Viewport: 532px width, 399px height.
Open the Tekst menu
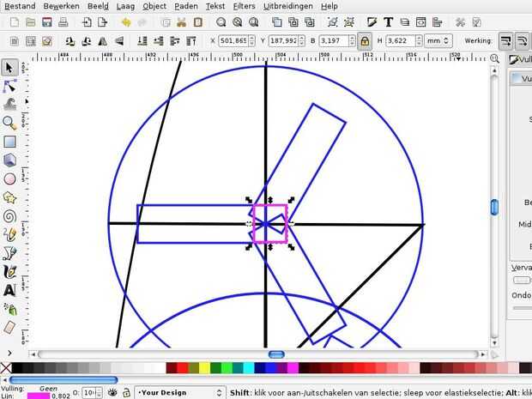tap(215, 6)
